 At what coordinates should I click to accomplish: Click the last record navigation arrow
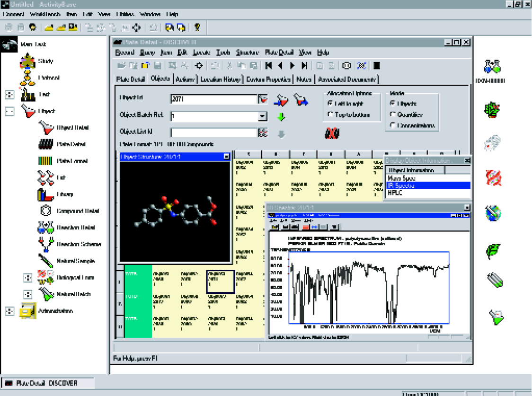(x=304, y=65)
